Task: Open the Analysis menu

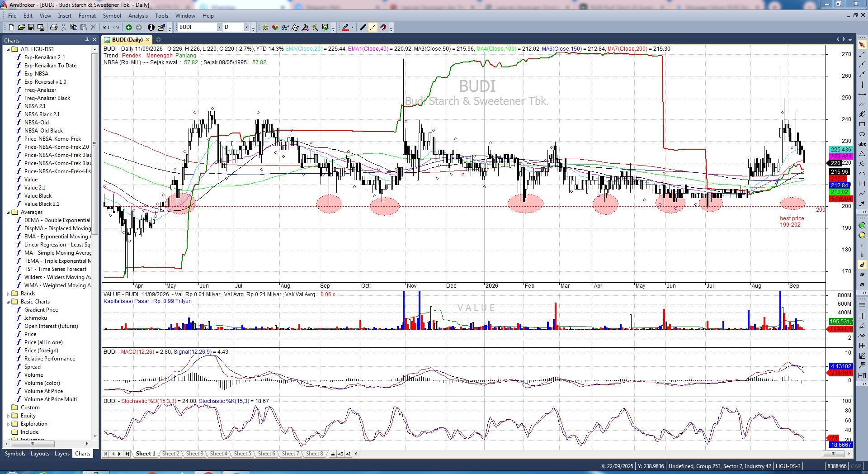Action: (138, 15)
